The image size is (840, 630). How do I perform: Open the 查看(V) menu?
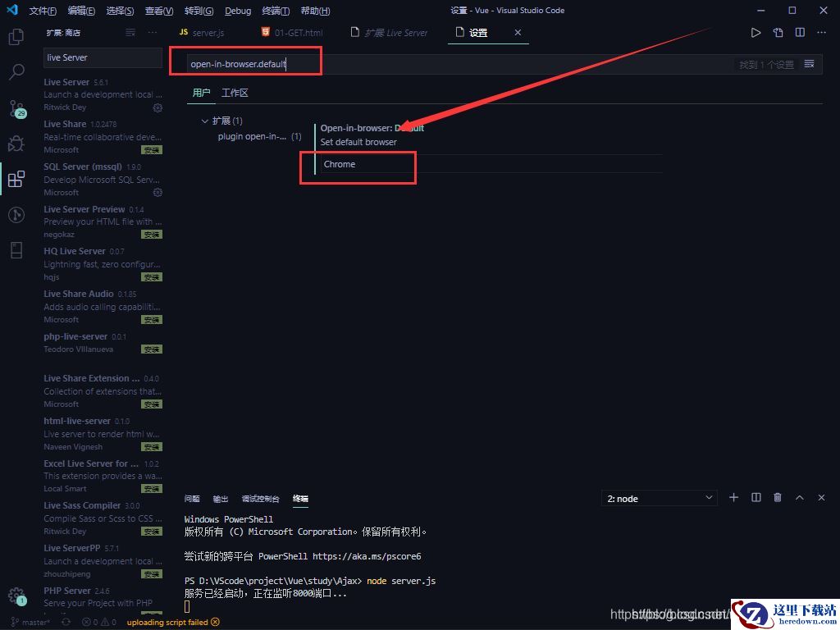(159, 11)
